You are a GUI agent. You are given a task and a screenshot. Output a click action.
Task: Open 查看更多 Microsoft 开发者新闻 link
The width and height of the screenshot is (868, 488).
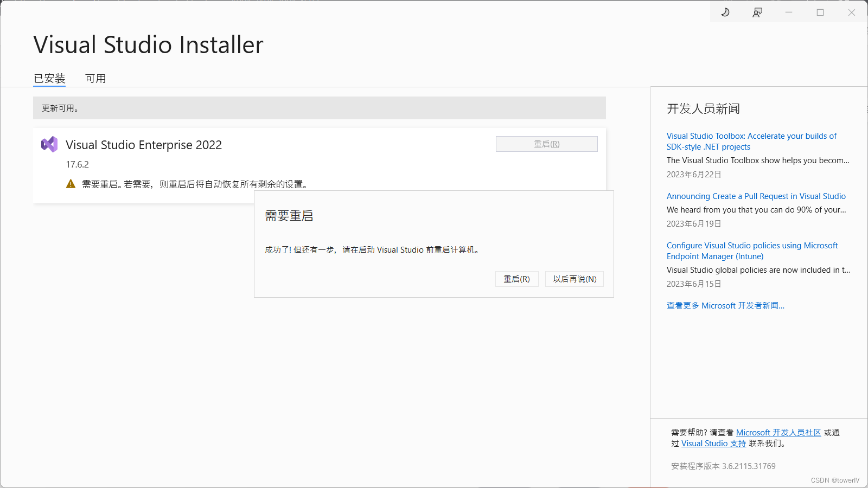[x=725, y=306]
